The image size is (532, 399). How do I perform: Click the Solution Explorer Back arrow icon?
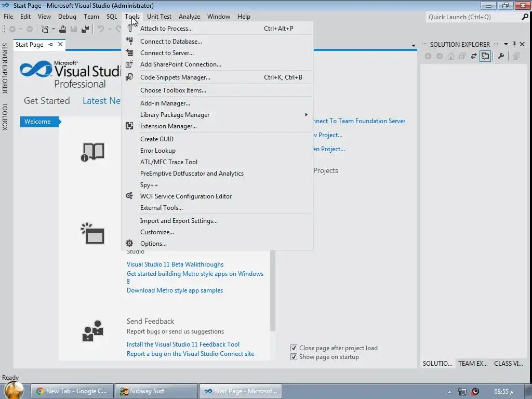point(428,56)
